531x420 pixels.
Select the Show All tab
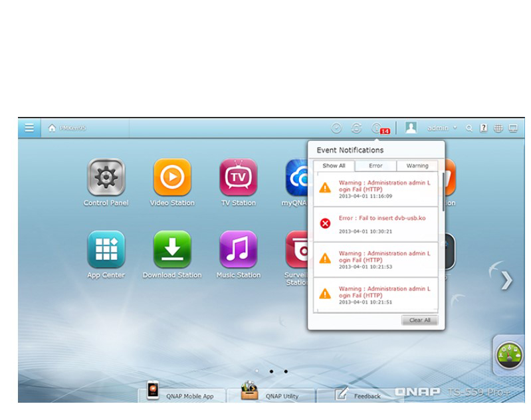(334, 165)
